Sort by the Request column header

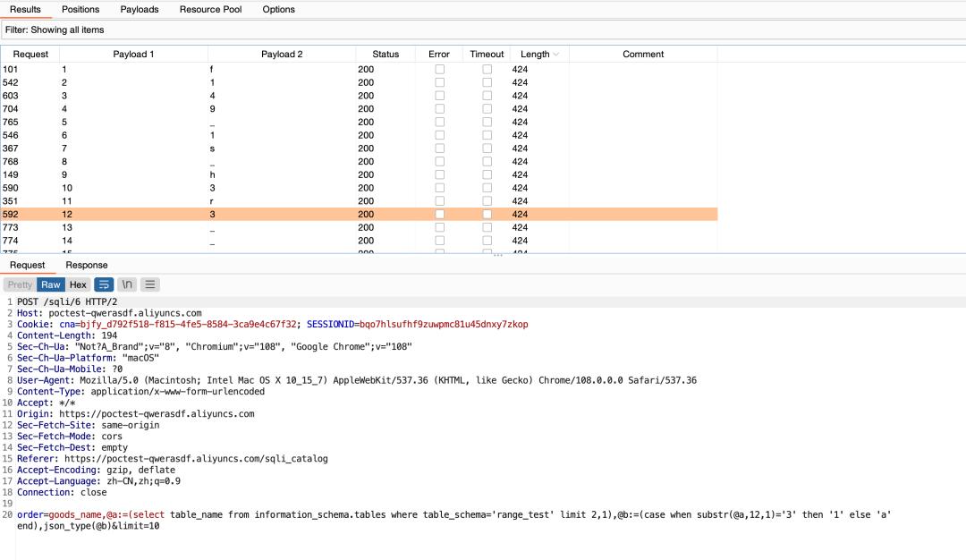(30, 55)
